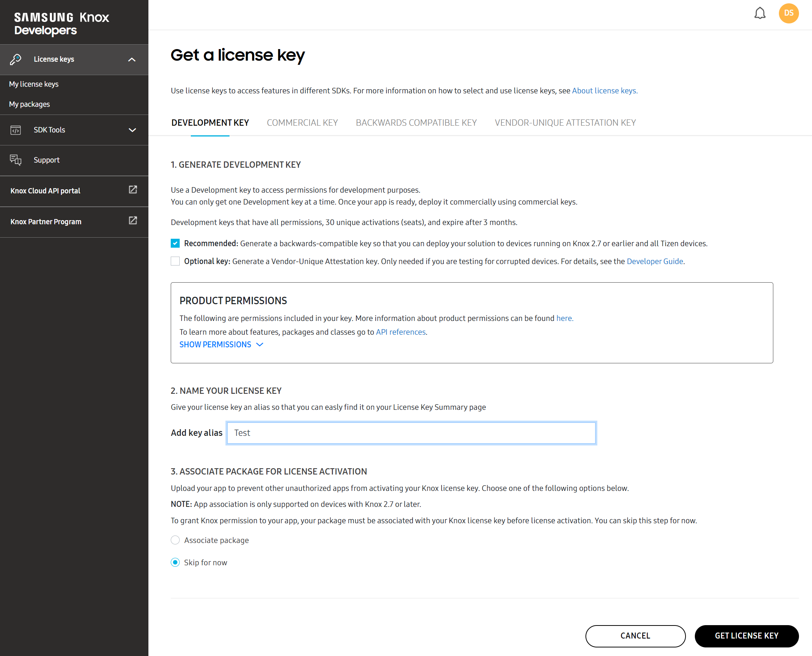Screen dimensions: 812x656
Task: Enable the Optional Vendor-Unique Attestation key
Action: (x=175, y=261)
